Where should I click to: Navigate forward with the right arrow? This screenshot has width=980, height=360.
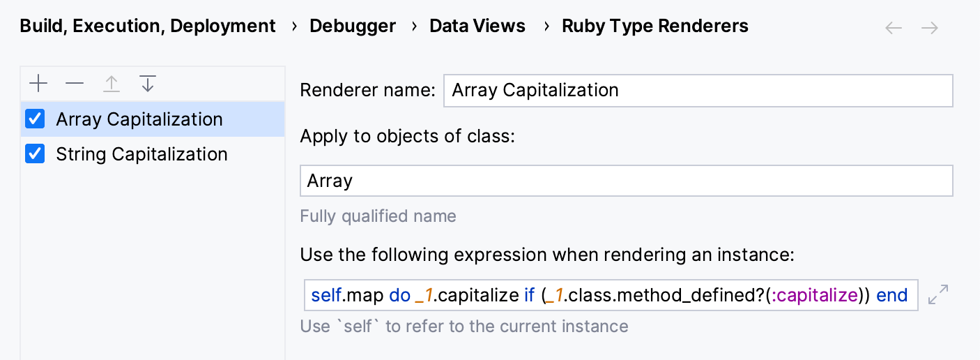(x=929, y=28)
